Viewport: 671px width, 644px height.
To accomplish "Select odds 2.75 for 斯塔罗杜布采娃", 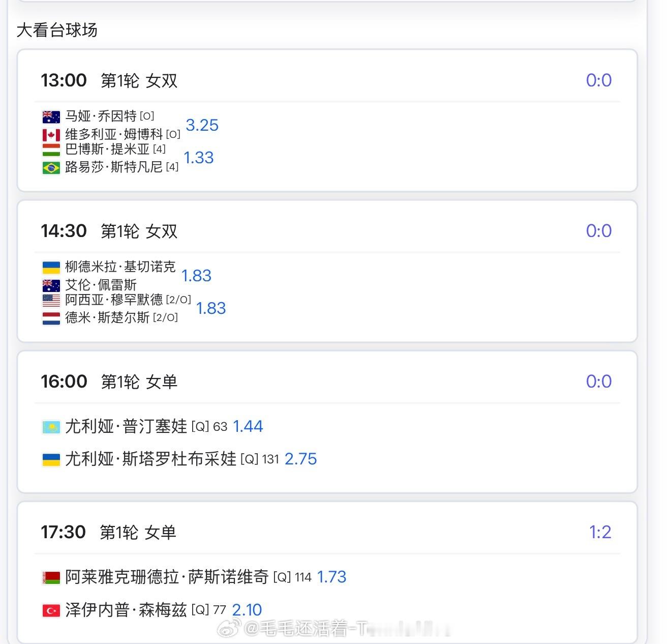I will click(301, 459).
